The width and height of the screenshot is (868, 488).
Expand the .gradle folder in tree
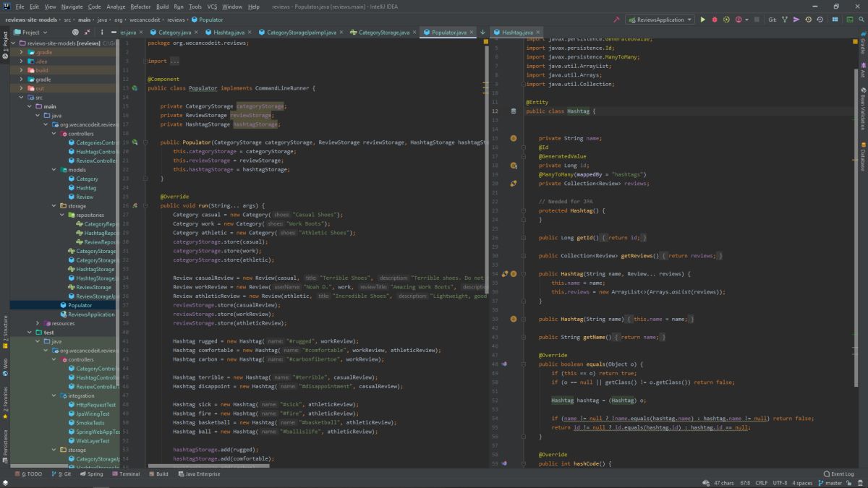tap(21, 52)
